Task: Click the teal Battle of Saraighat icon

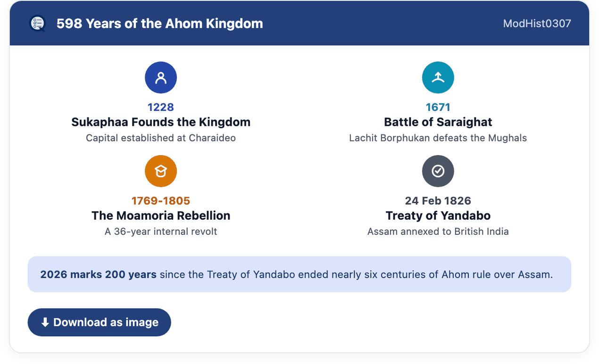Action: pos(438,77)
